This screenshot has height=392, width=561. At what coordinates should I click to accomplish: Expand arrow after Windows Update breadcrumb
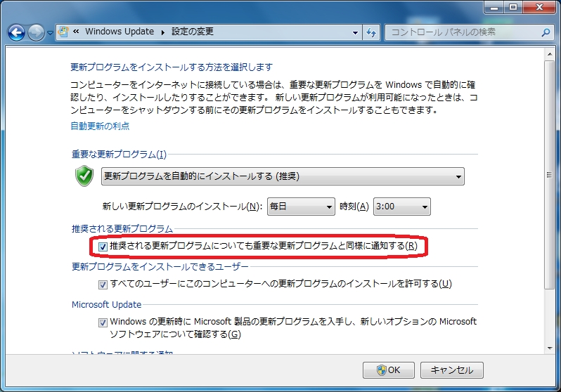click(163, 32)
